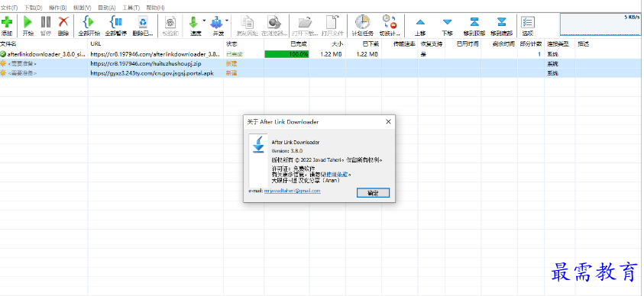Expand the Concurrency (并发) dropdown arrow
This screenshot has height=296, width=644.
pos(227,20)
